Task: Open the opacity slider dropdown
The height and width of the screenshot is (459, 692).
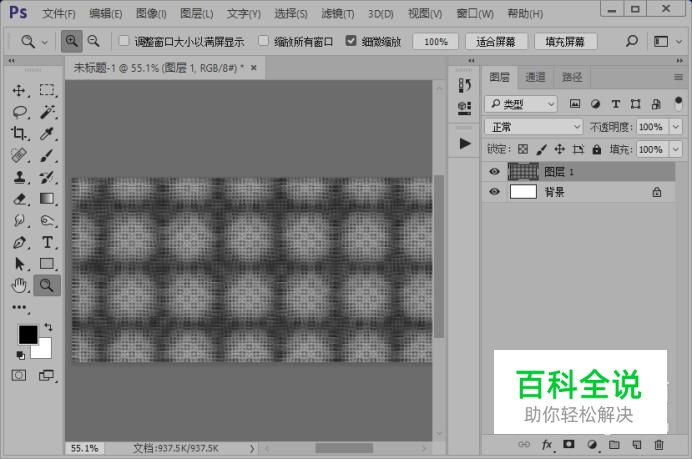Action: pyautogui.click(x=676, y=127)
